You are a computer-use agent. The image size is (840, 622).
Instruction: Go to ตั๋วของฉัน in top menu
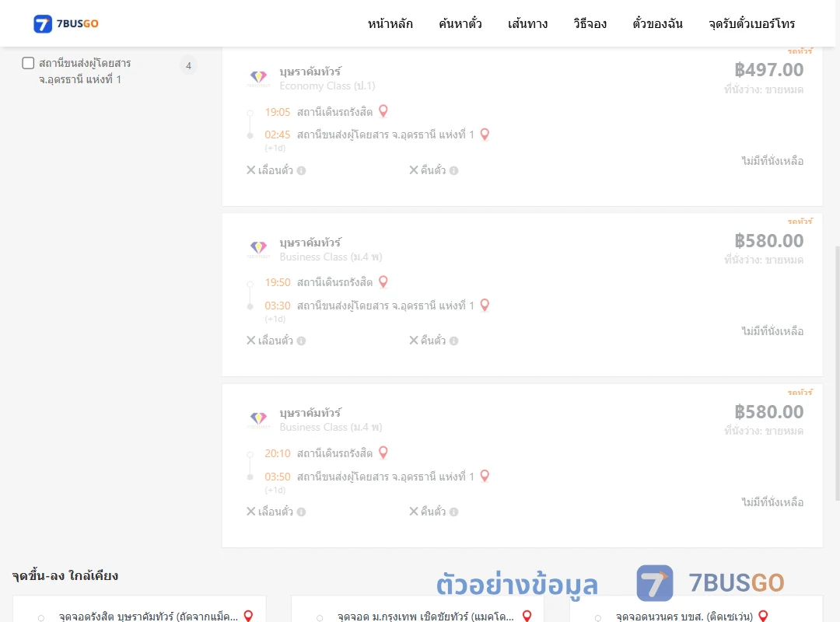pyautogui.click(x=657, y=23)
